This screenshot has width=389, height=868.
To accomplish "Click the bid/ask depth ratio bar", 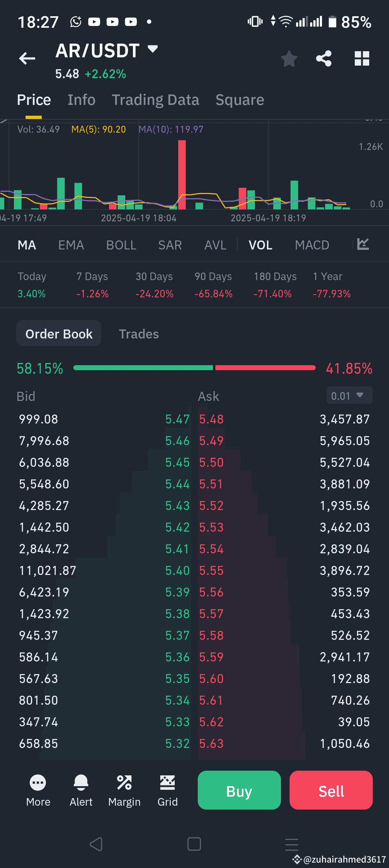I will pos(194,368).
